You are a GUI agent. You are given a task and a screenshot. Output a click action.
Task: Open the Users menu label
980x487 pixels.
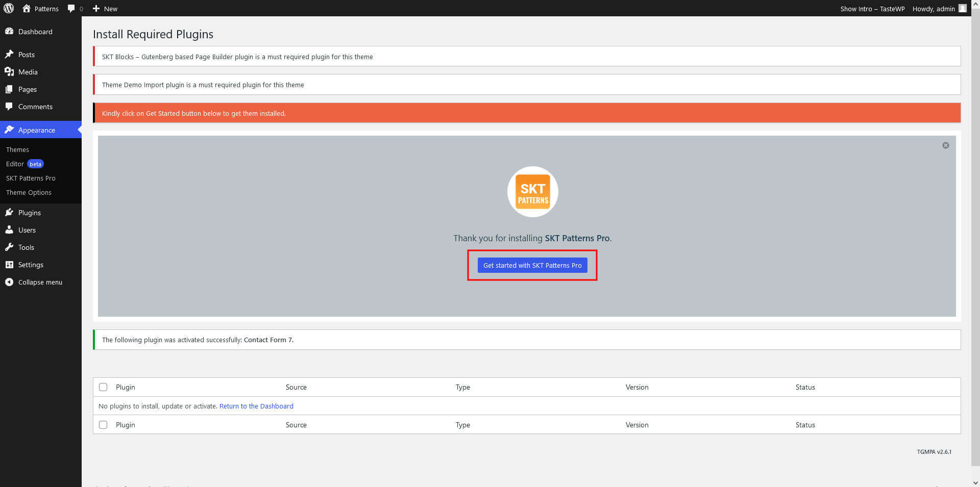27,230
